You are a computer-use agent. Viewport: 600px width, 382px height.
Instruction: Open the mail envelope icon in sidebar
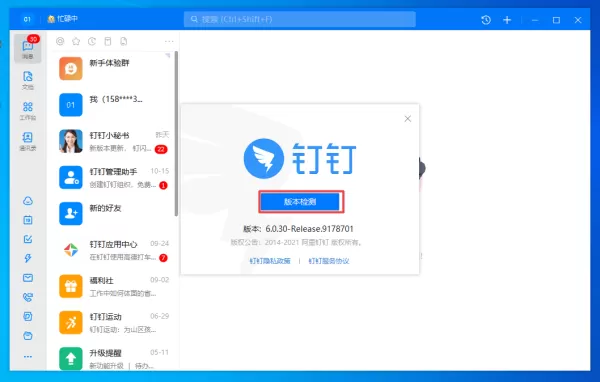point(28,278)
